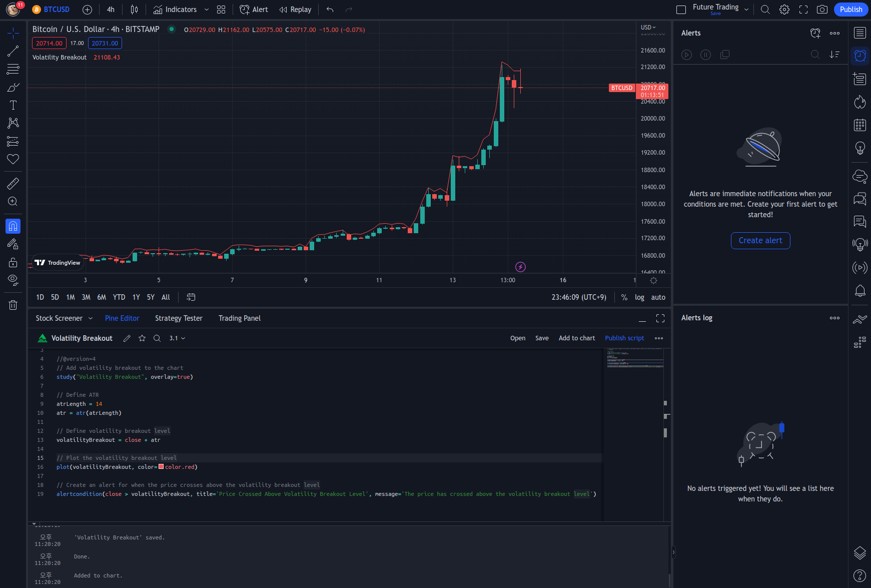Open the 4h interval selector
The width and height of the screenshot is (871, 588).
[x=111, y=10]
